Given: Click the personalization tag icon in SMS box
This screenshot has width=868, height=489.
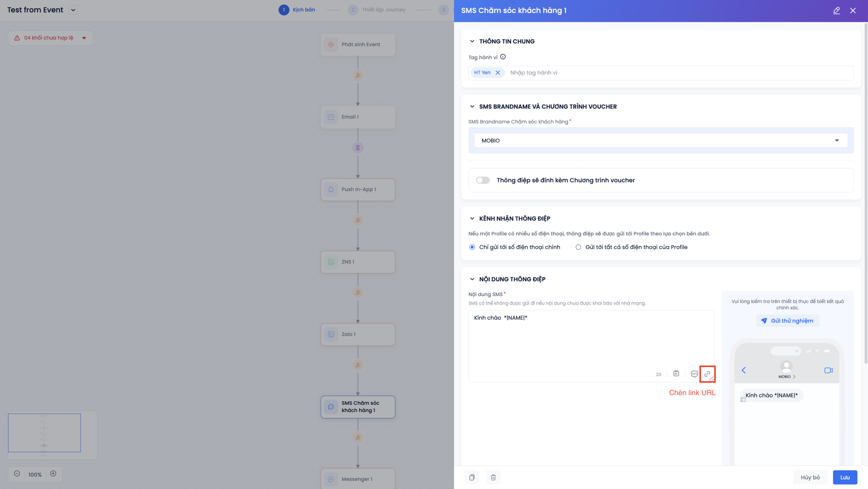Looking at the screenshot, I should click(x=694, y=374).
